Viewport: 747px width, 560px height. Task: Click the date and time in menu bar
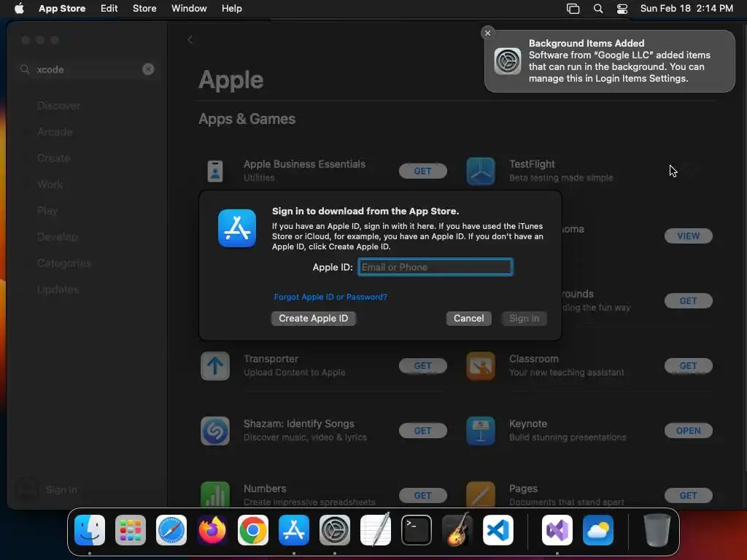(x=686, y=9)
